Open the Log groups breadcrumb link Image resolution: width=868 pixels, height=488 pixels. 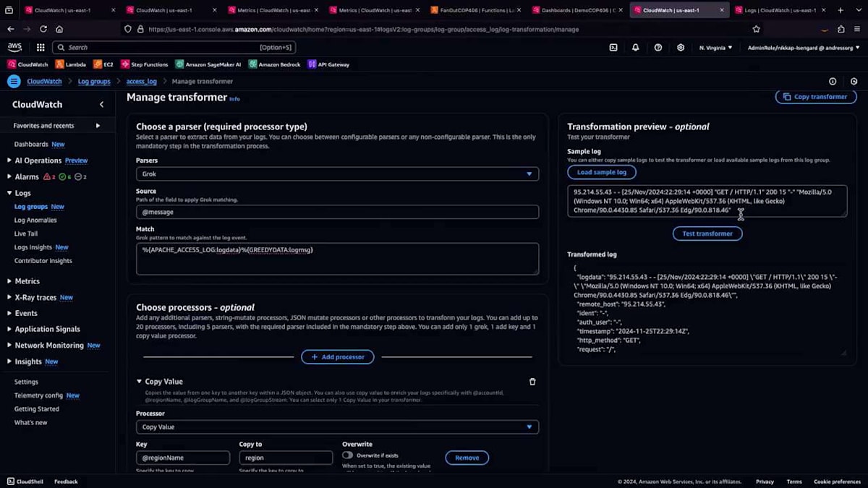tap(94, 82)
